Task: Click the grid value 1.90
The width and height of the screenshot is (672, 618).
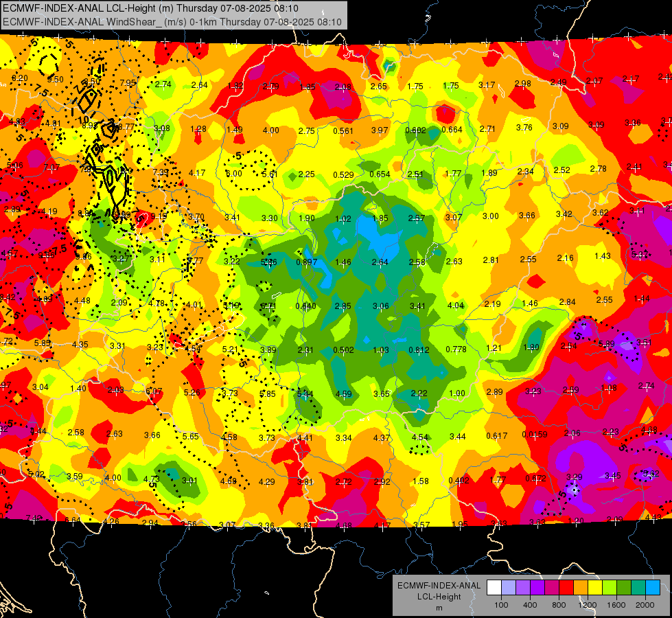Action: point(306,218)
